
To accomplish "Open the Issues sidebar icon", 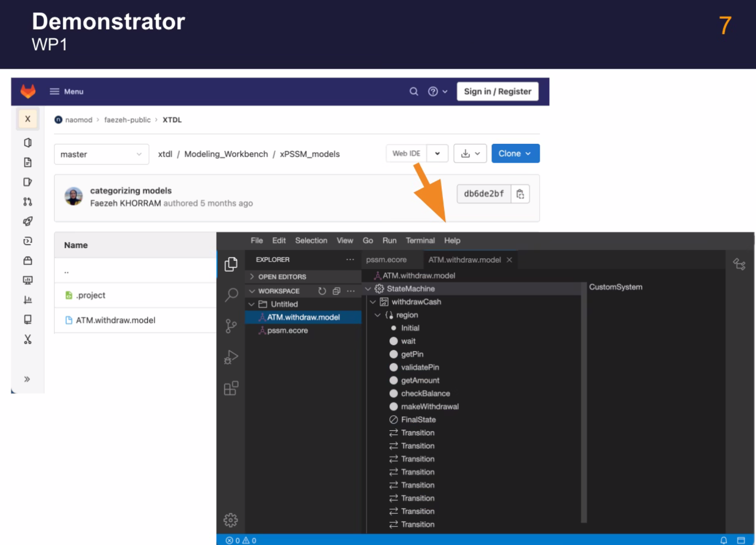I will [x=28, y=182].
